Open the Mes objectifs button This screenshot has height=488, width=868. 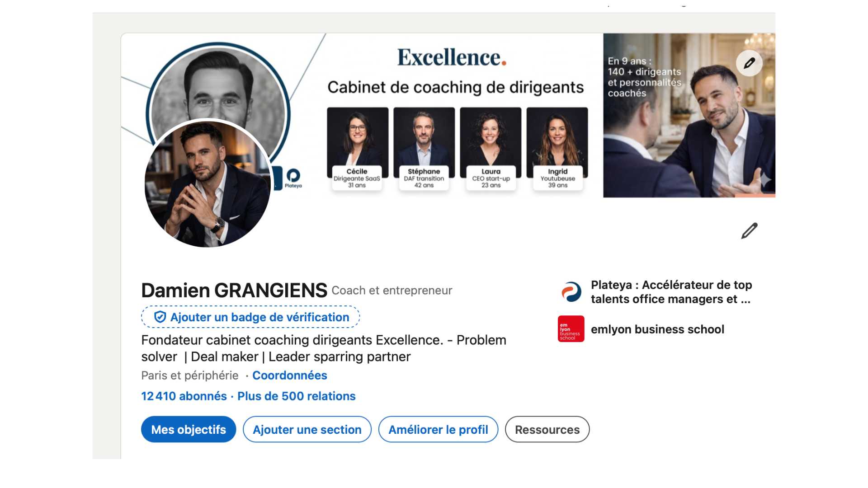point(189,429)
